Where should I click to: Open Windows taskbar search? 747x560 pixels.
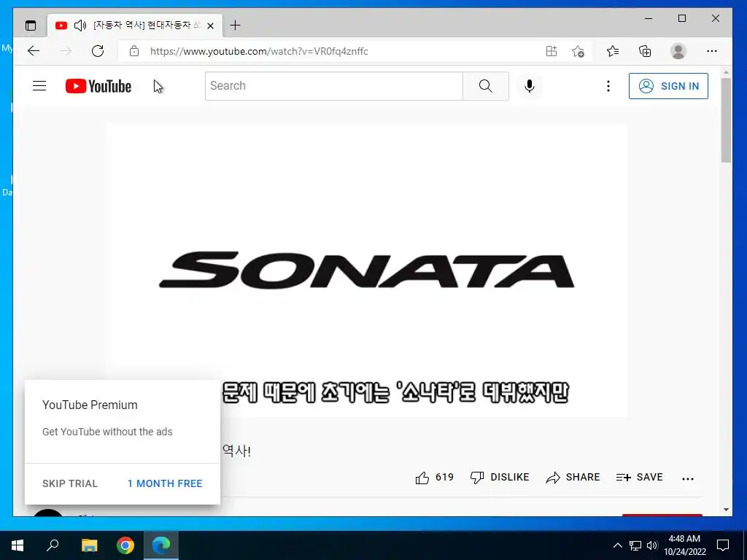[x=53, y=545]
